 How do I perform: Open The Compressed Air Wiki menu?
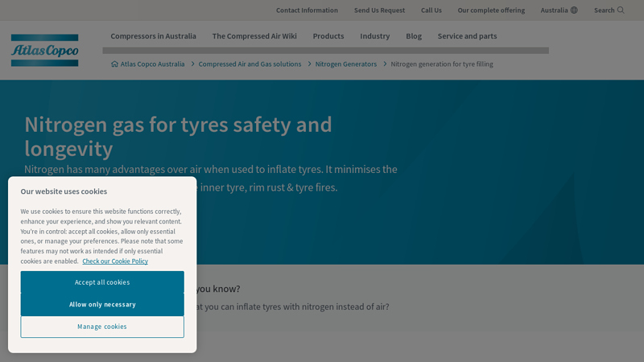coord(254,36)
